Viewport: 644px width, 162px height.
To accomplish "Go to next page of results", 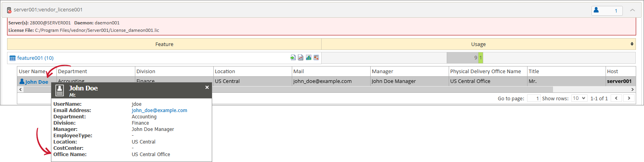I will tap(629, 98).
